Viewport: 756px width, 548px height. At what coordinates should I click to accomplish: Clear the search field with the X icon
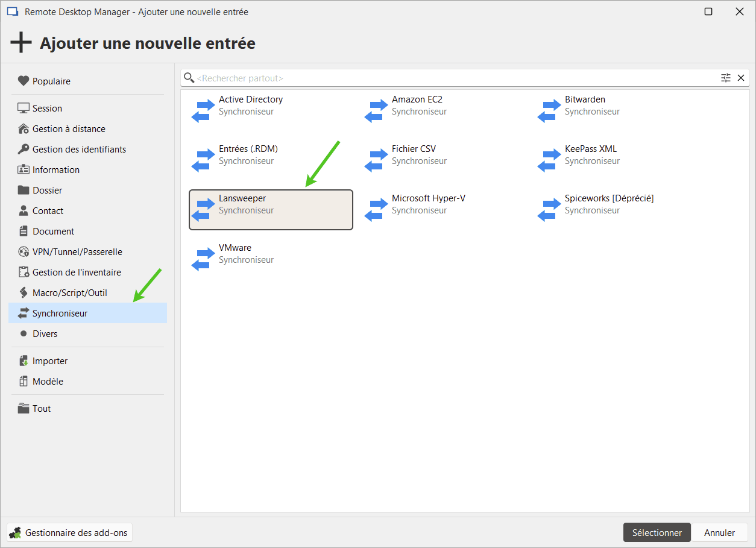click(741, 78)
